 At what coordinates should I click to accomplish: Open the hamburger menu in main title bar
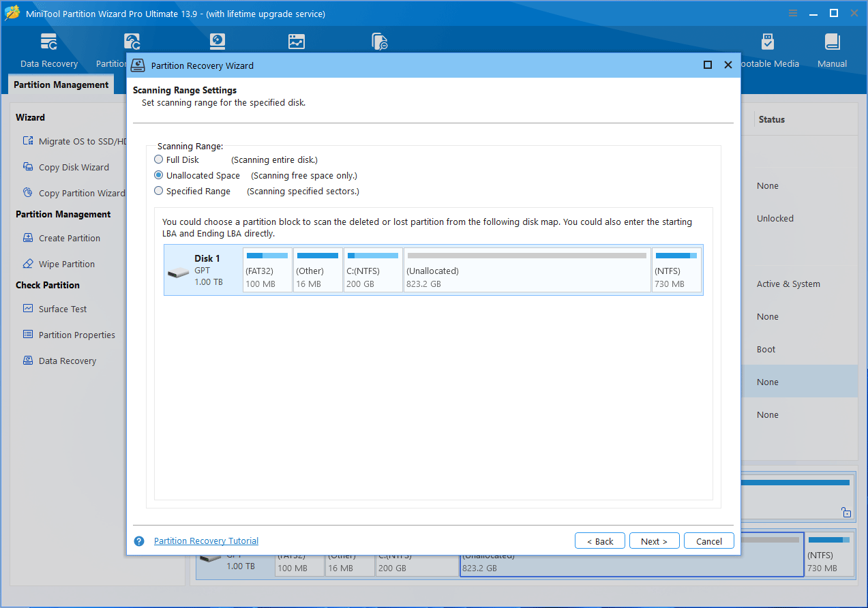pyautogui.click(x=793, y=13)
